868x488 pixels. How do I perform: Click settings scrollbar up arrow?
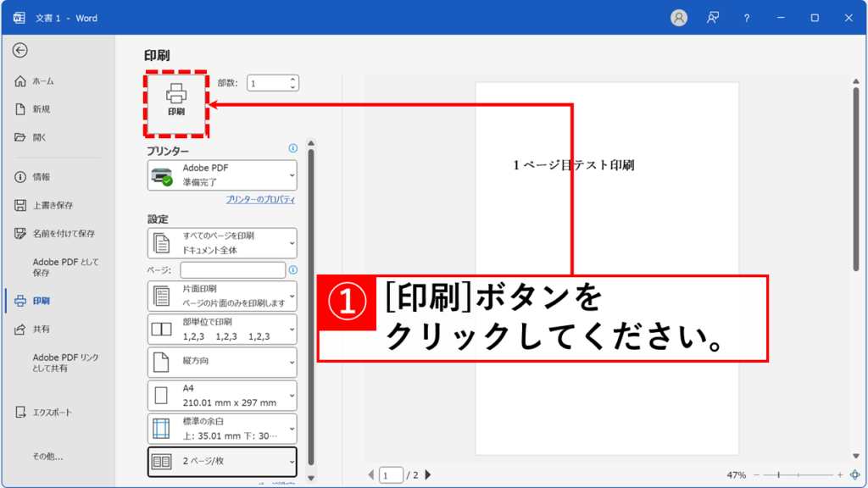click(311, 143)
